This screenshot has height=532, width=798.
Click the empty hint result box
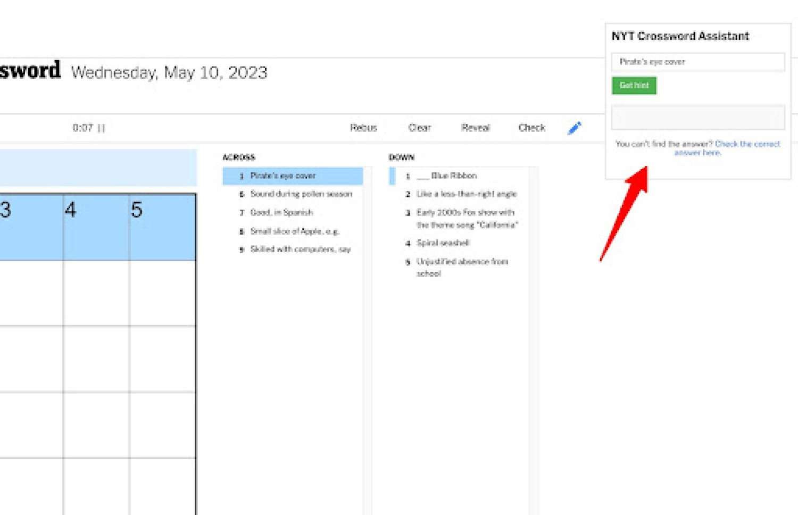[698, 117]
